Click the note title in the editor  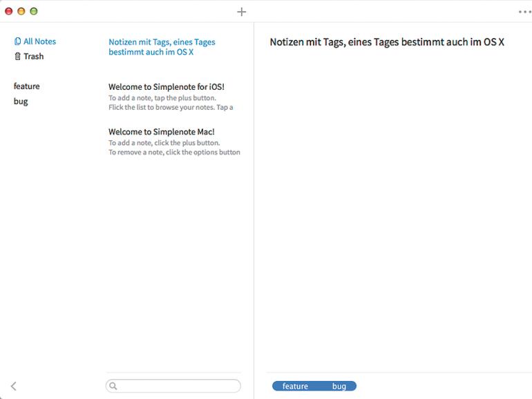(x=387, y=42)
